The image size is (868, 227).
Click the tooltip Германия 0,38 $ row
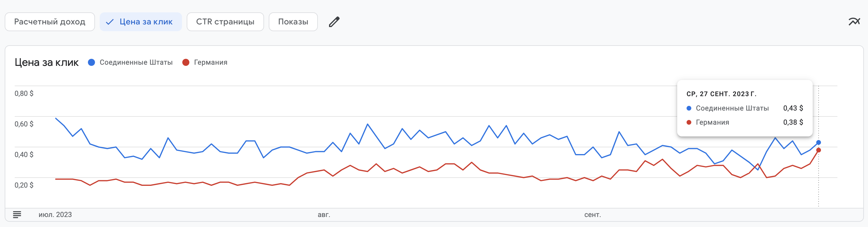(745, 122)
